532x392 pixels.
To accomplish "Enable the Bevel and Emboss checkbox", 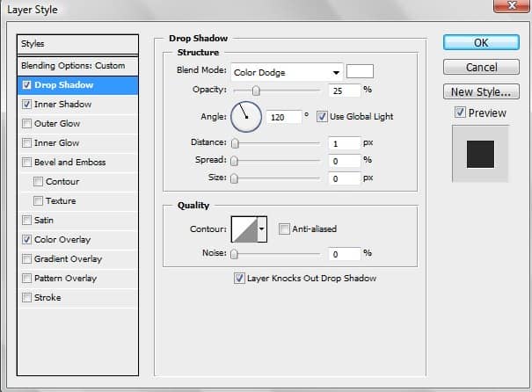I will point(26,162).
